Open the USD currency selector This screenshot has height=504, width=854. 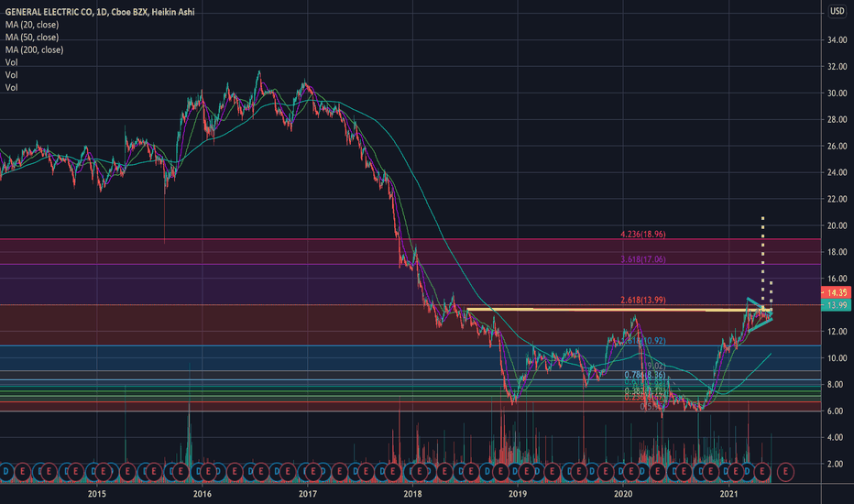click(838, 11)
